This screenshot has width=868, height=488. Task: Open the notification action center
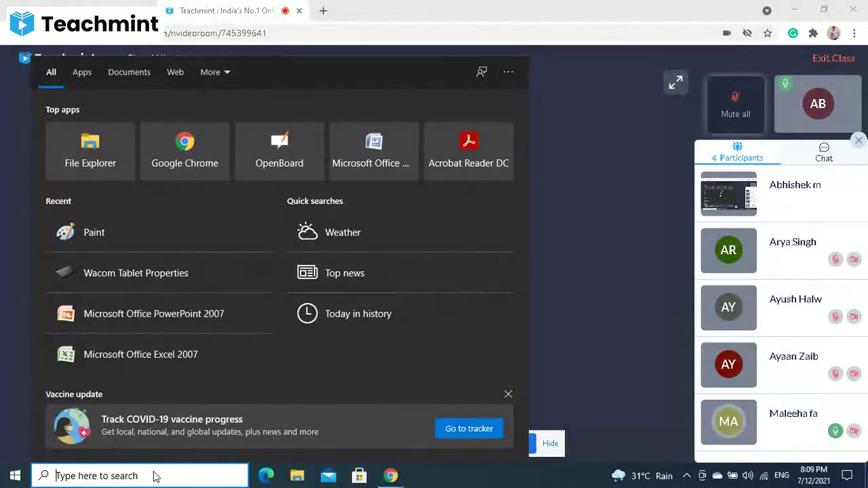pyautogui.click(x=847, y=475)
